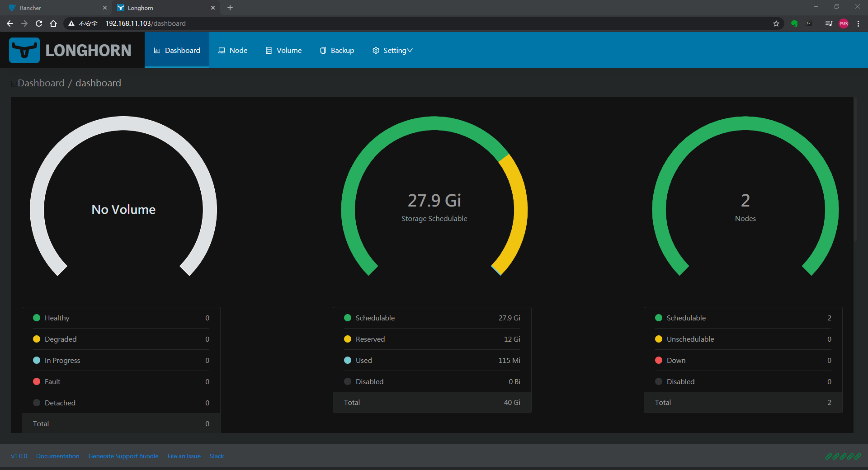The image size is (868, 470).
Task: Click the not-secure warning icon
Action: (71, 23)
